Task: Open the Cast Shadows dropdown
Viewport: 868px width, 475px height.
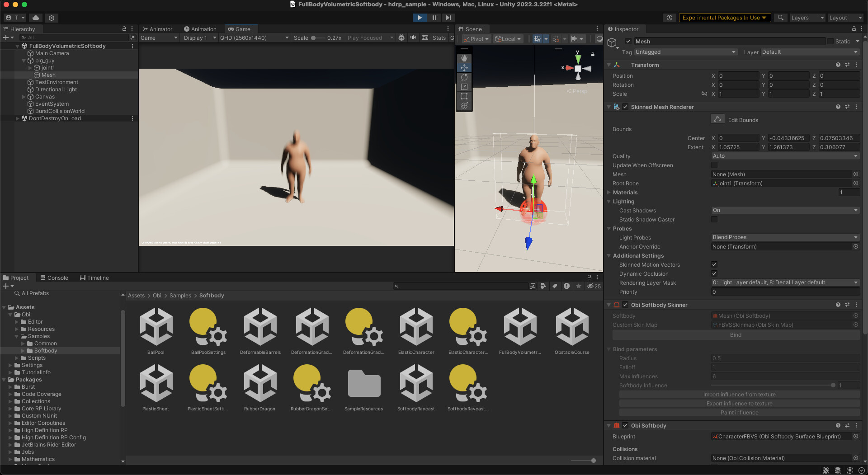Action: (785, 210)
